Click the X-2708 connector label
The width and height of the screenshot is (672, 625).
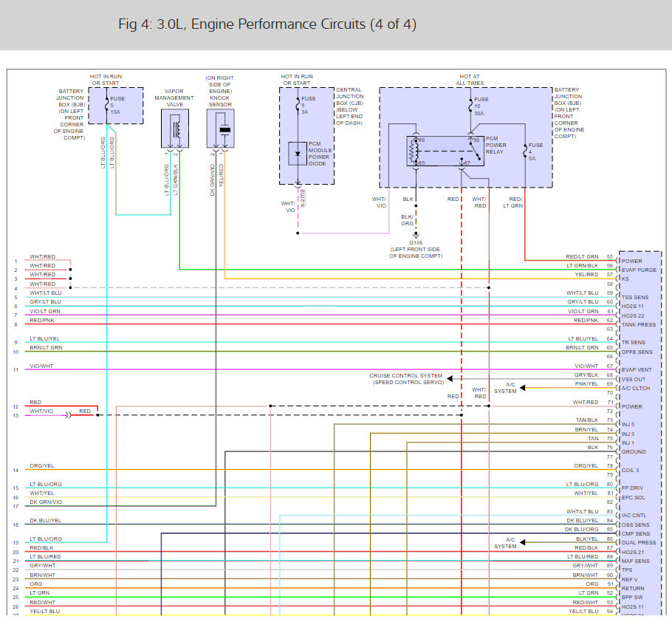click(x=302, y=199)
